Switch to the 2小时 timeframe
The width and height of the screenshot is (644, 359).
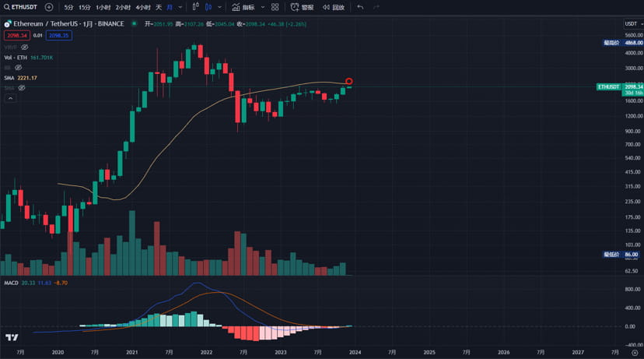[123, 8]
